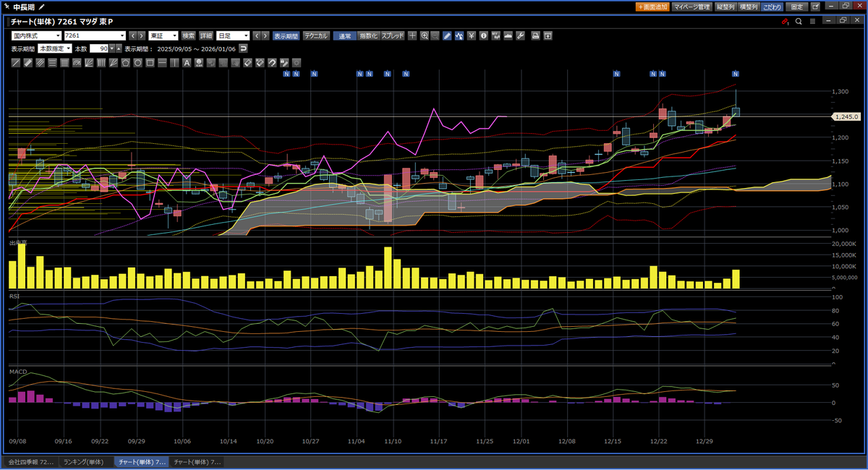The width and height of the screenshot is (868, 470).
Task: Click the 検索 search button
Action: click(x=189, y=35)
